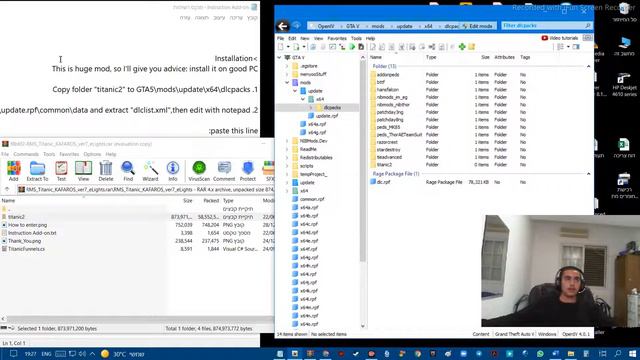Open Video tutorials link in OpenIV
This screenshot has height=360, width=640.
560,38
